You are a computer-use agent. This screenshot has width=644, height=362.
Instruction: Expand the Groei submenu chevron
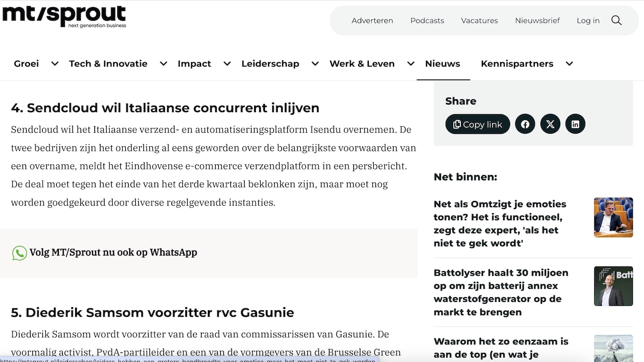tap(55, 64)
